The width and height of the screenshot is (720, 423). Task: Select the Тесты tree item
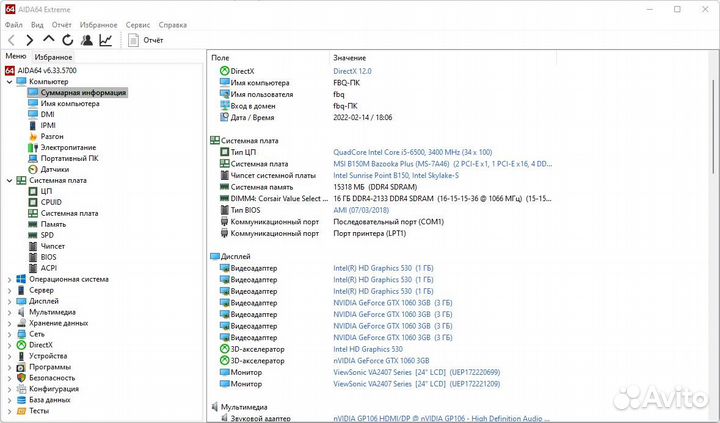click(x=39, y=411)
